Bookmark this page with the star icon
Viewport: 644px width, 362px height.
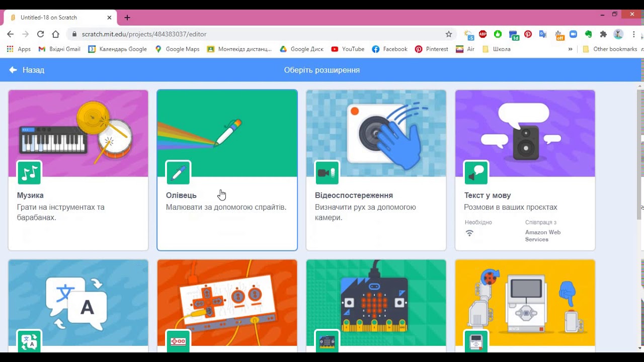449,34
